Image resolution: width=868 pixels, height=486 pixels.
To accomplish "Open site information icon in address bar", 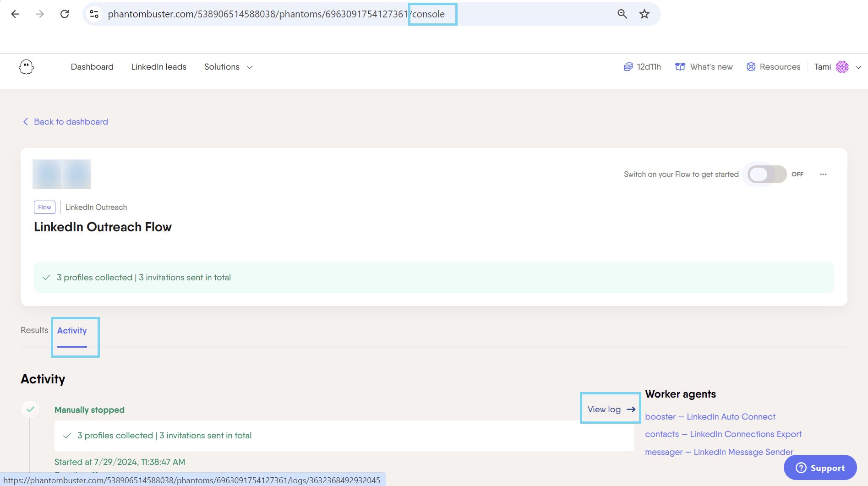I will pos(94,14).
